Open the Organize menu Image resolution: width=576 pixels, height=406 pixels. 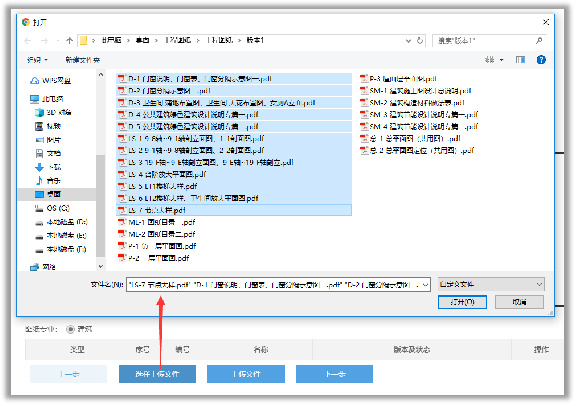(x=37, y=60)
